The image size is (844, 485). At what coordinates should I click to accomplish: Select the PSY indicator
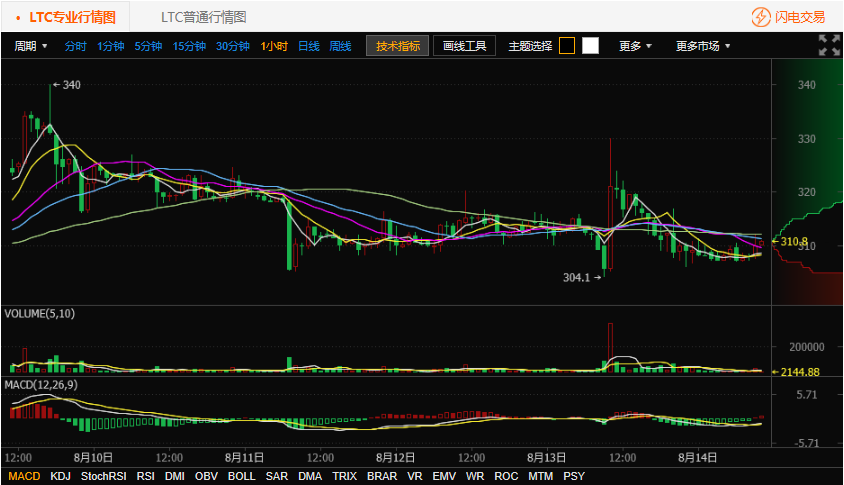[574, 476]
